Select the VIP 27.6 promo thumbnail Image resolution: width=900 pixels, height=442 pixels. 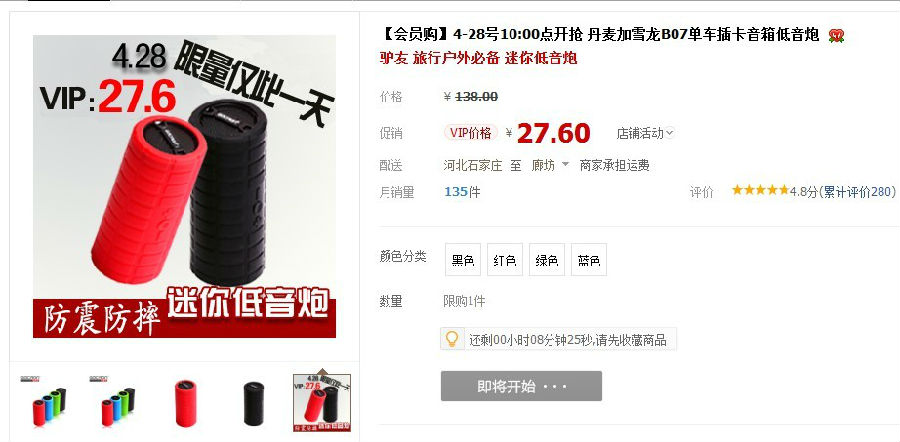pos(322,402)
